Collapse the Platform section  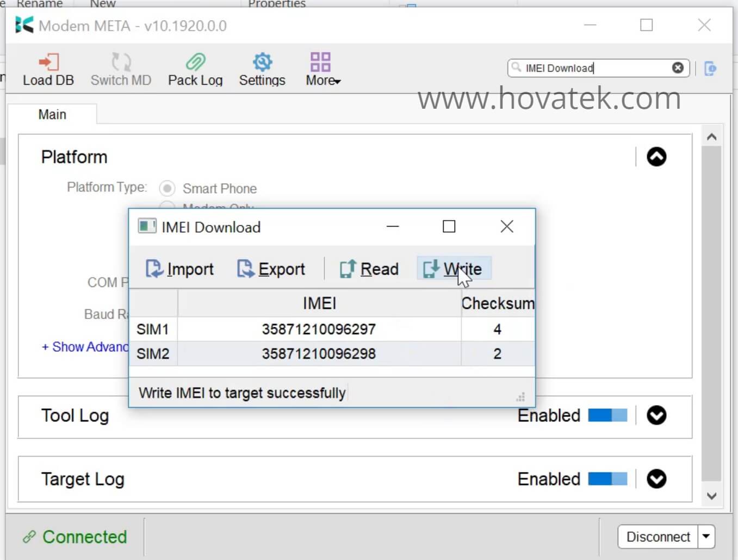656,157
